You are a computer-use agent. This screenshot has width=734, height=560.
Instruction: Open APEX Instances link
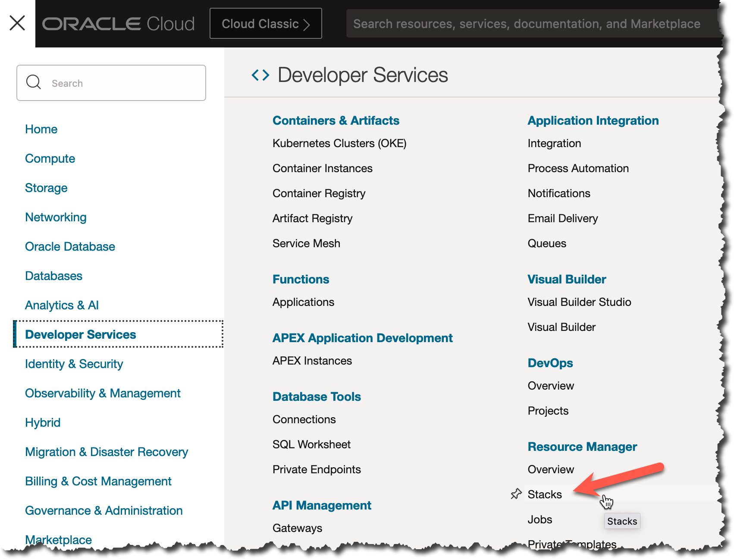tap(312, 361)
